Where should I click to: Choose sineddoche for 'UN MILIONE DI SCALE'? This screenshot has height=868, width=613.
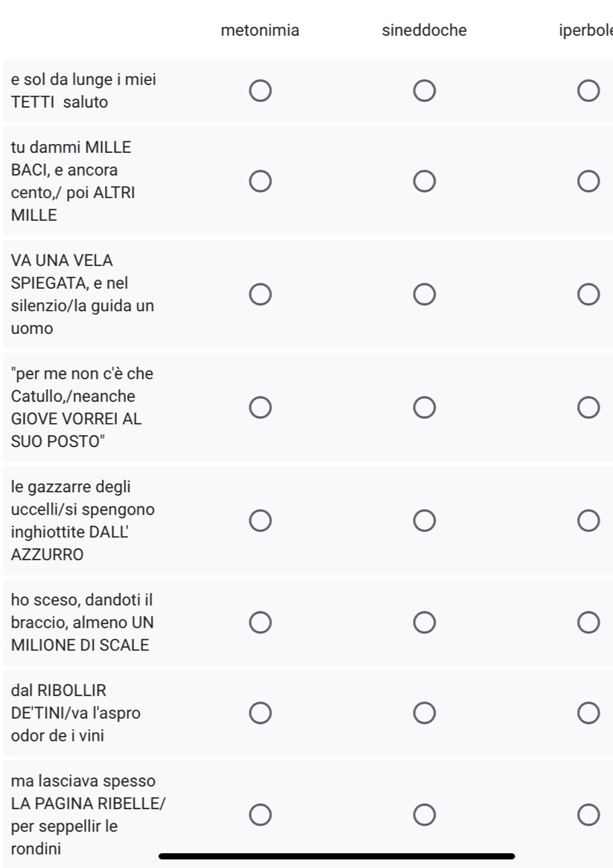tap(424, 623)
